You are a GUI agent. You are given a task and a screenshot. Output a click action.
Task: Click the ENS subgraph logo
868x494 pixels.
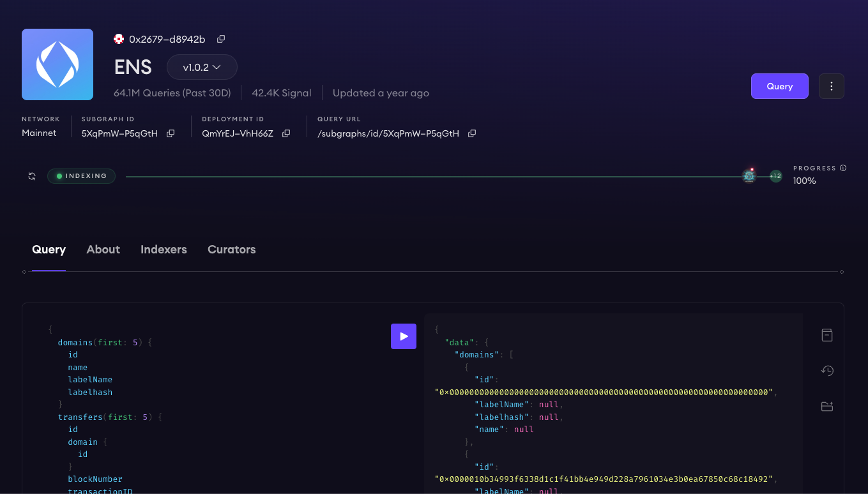tap(57, 64)
